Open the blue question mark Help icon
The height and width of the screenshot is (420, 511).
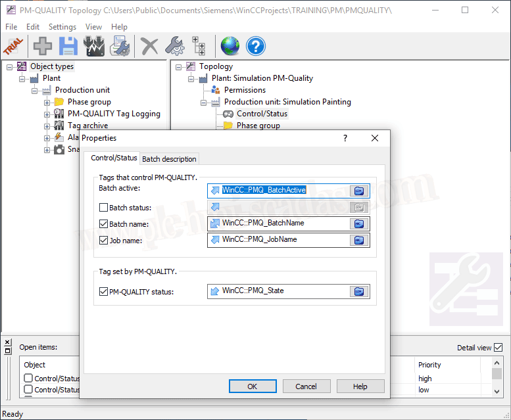click(255, 47)
